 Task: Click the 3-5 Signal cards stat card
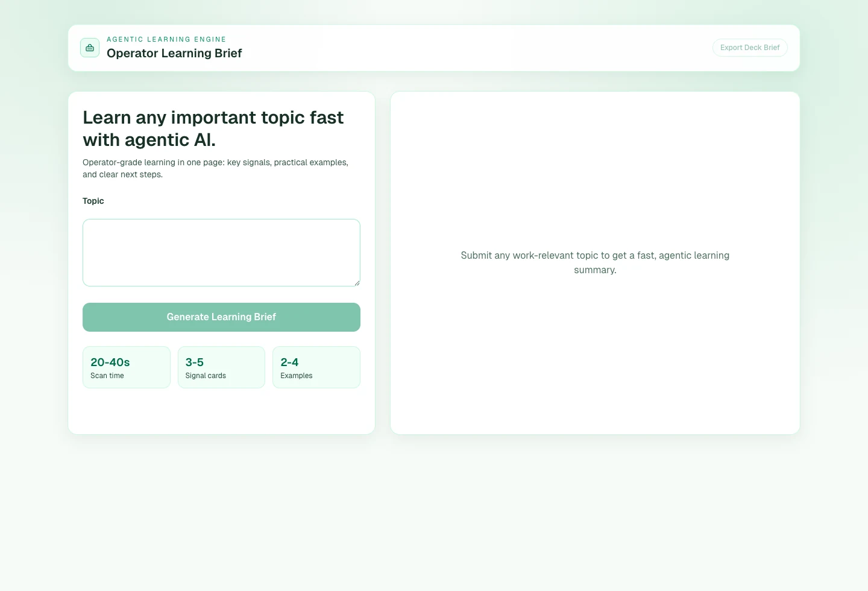point(221,367)
